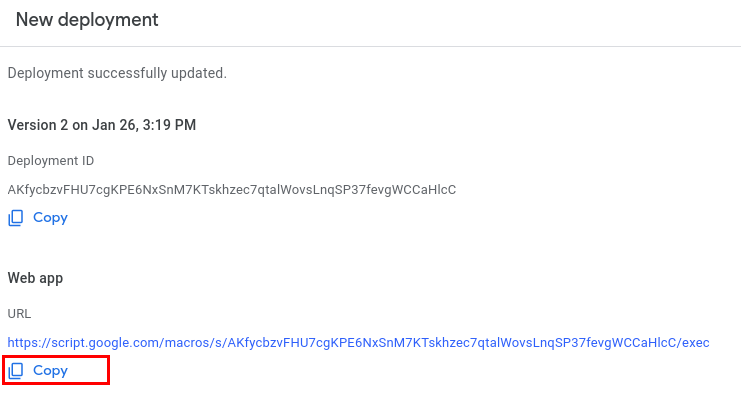Viewport: 741px width, 417px height.
Task: Click the 'URL' field label
Action: (19, 314)
